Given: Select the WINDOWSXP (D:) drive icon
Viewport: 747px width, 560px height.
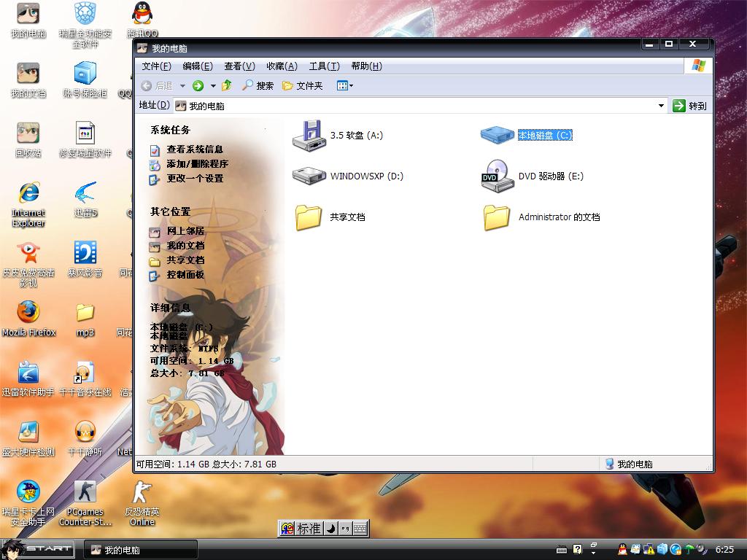Looking at the screenshot, I should tap(309, 176).
